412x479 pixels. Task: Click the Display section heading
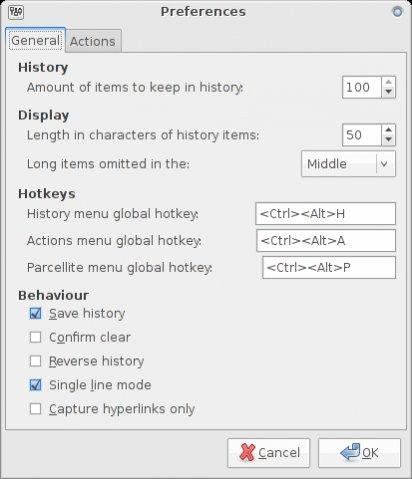coord(44,115)
